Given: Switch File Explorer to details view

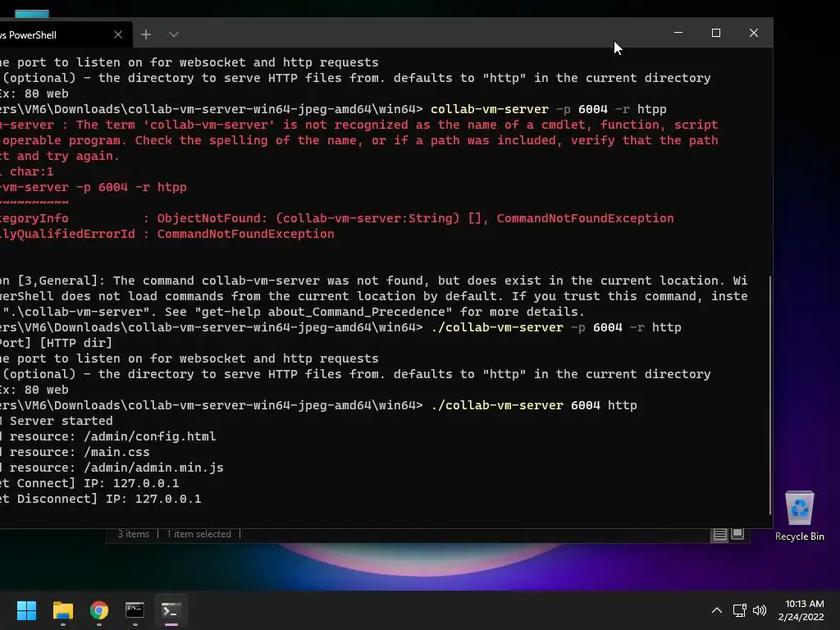Looking at the screenshot, I should (x=719, y=534).
